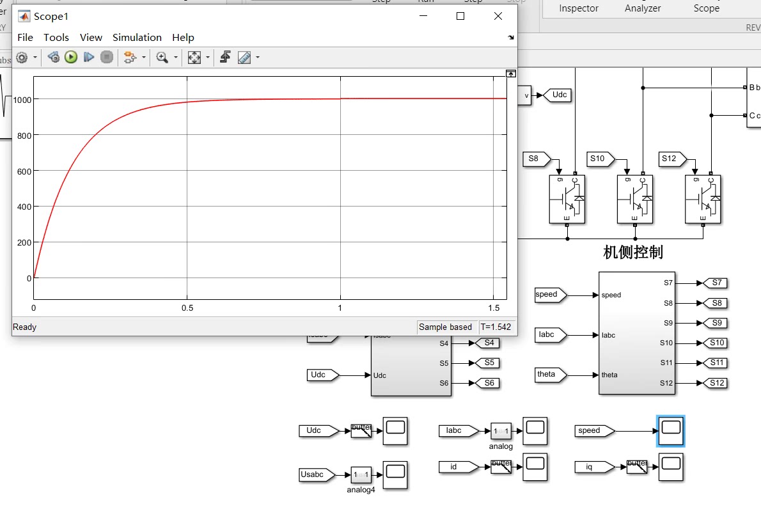Open the cursor measurements ruler icon
Viewport: 761px width, 532px height.
(244, 58)
